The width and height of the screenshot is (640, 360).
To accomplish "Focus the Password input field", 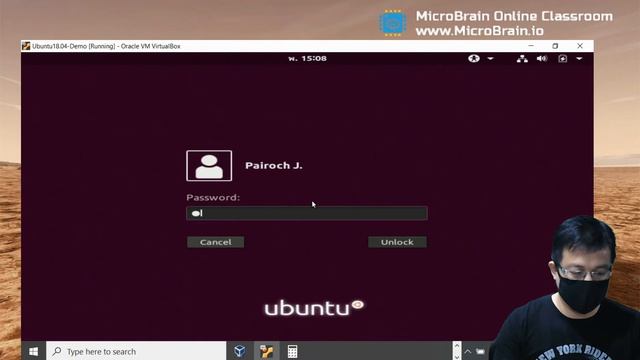I will pos(307,213).
